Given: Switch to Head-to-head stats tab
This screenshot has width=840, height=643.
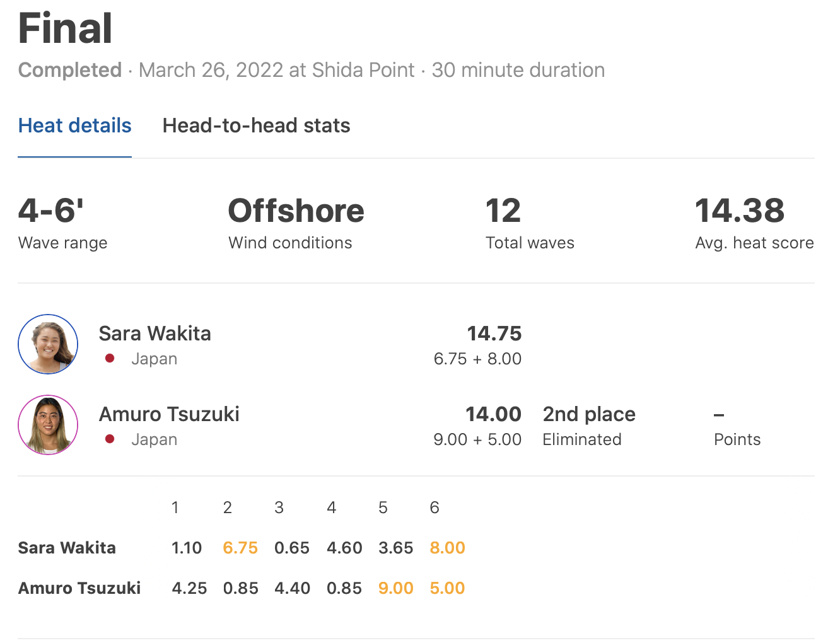Looking at the screenshot, I should tap(256, 125).
